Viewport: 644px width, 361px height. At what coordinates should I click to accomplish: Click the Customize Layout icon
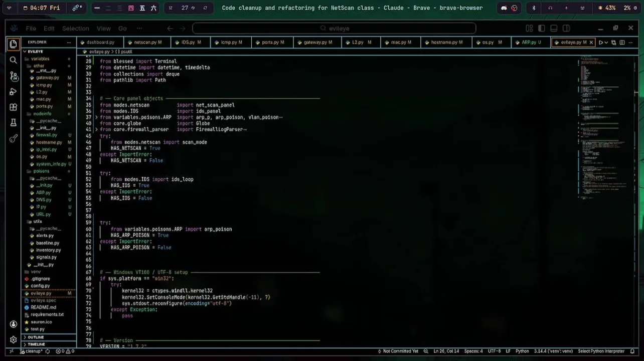529,29
